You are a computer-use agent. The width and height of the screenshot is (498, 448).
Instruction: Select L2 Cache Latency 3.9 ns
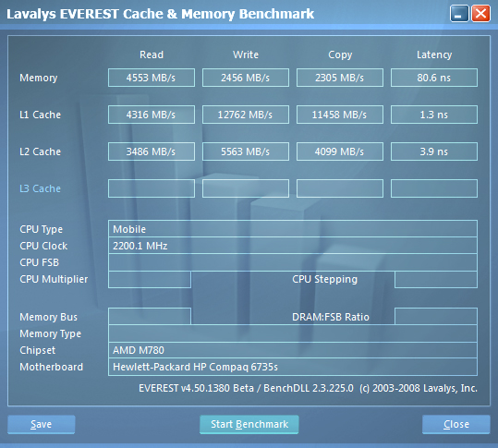coord(434,151)
